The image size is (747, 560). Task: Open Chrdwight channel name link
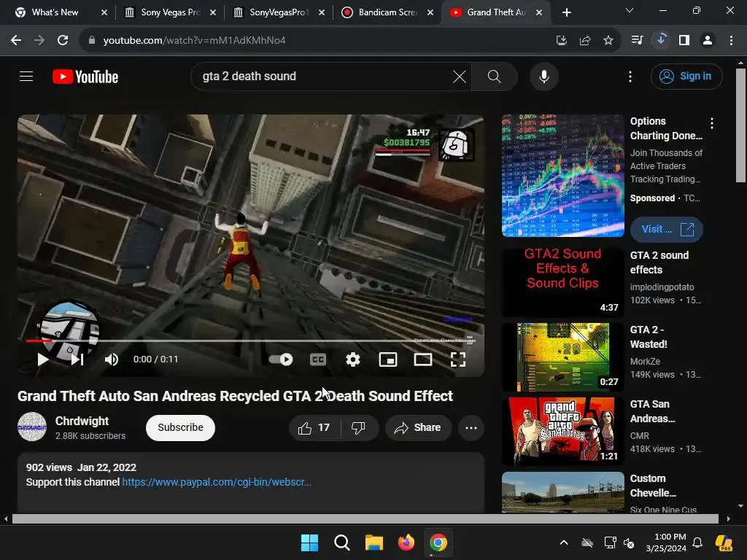click(x=82, y=421)
